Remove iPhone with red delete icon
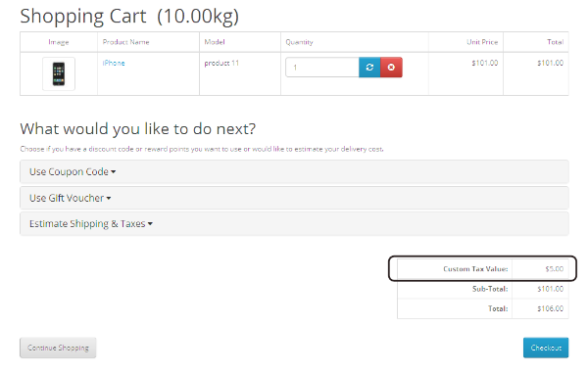The width and height of the screenshot is (588, 373). tap(391, 68)
